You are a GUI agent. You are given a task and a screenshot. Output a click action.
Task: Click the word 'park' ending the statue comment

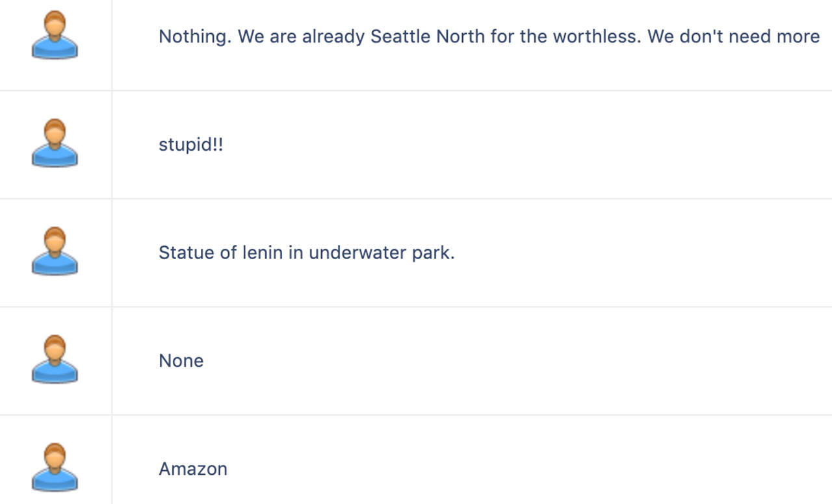pos(432,253)
